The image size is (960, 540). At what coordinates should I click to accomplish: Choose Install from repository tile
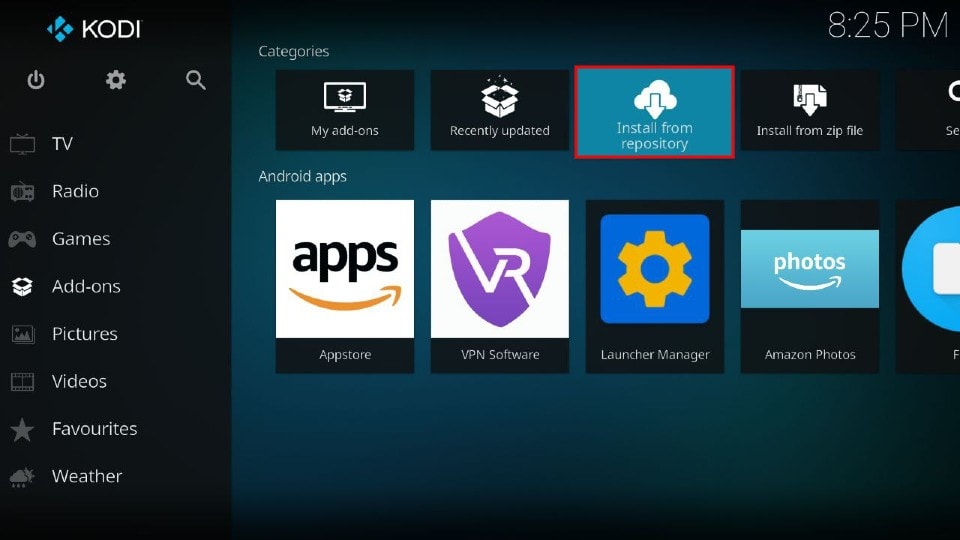click(654, 112)
